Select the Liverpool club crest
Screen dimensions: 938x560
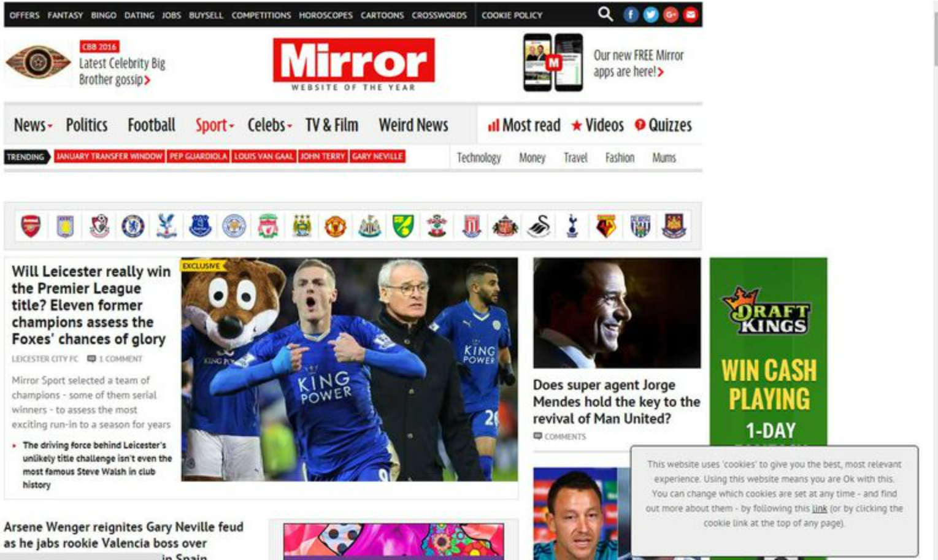pos(267,226)
